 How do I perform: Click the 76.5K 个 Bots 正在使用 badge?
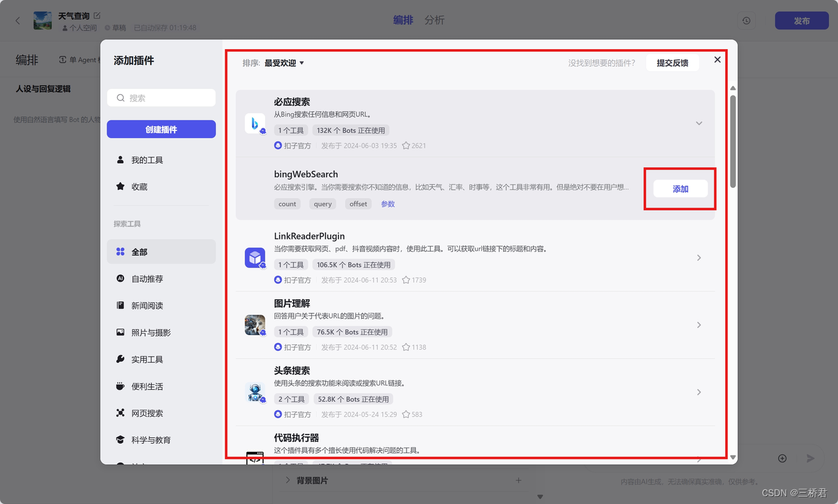352,332
